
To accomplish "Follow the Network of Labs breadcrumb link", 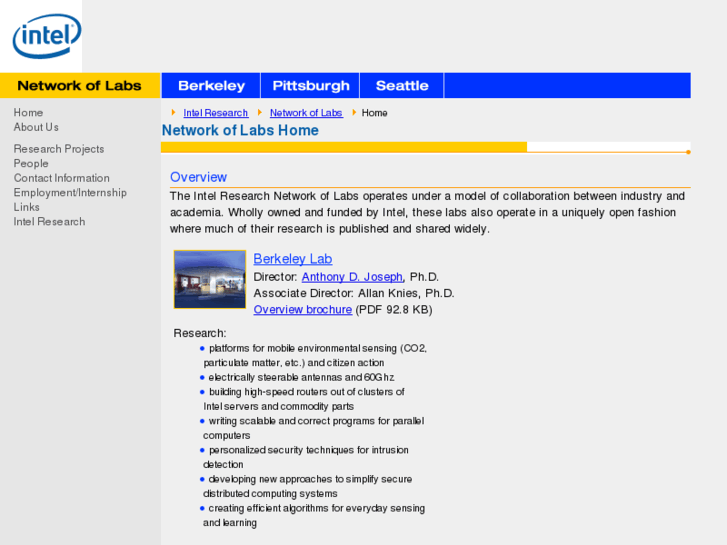I will tap(306, 113).
